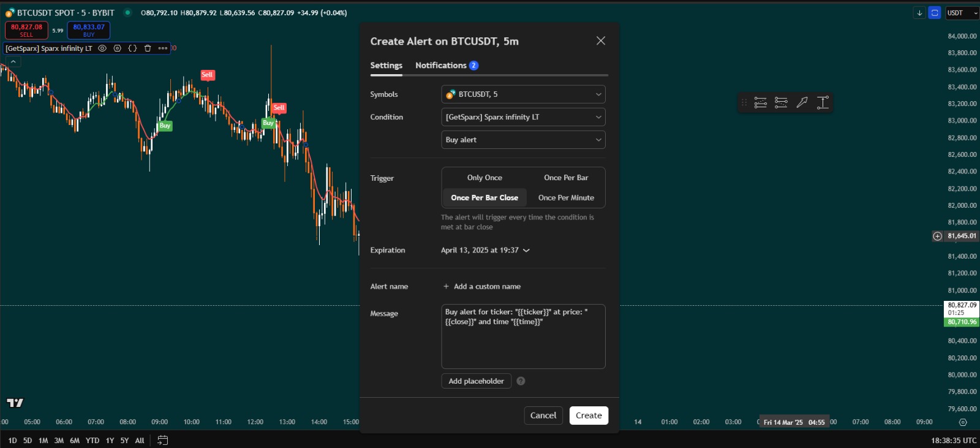Click the placeholder help question mark icon
Screen dimensions: 980x448
[521, 381]
